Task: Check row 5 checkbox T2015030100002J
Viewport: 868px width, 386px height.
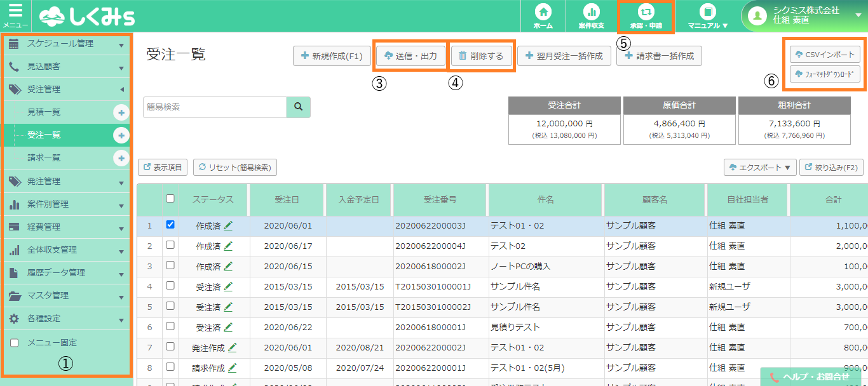Action: tap(170, 306)
